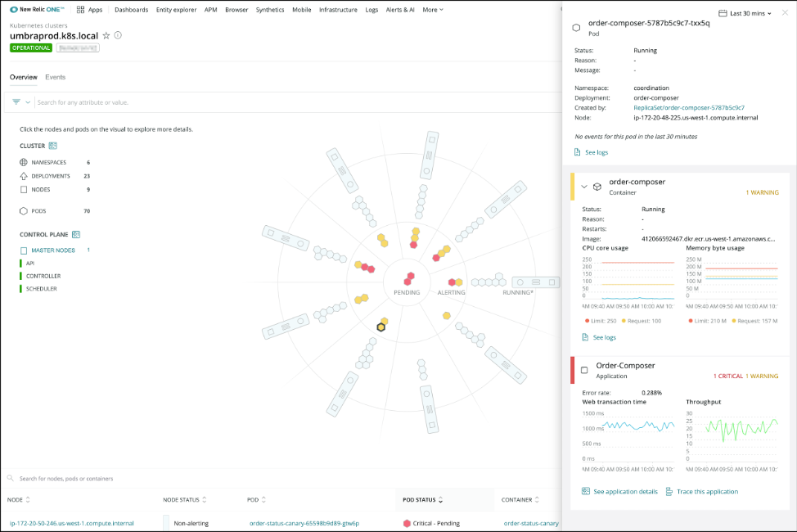The width and height of the screenshot is (797, 532).
Task: Click the red Limit: 210 M legend dot
Action: [691, 321]
